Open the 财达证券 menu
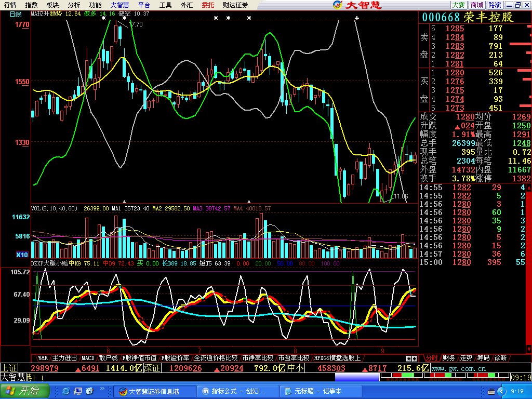Screen dimensions: 532x399 235,5
